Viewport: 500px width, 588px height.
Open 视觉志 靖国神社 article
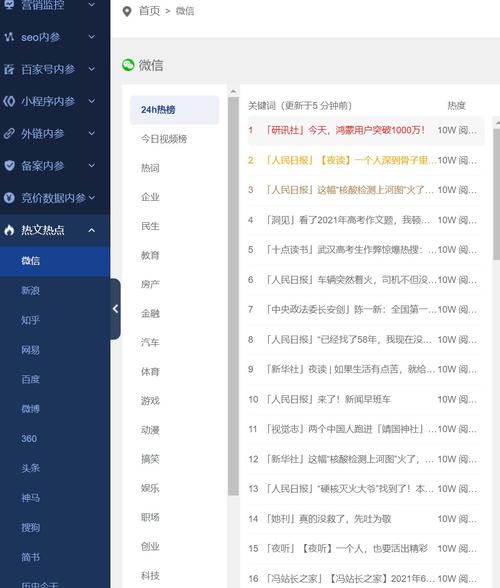350,429
